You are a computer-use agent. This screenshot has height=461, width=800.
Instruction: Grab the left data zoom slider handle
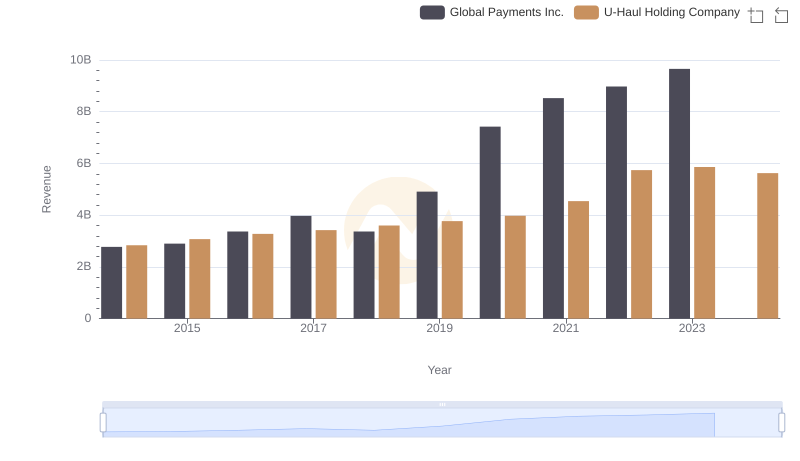pos(103,423)
